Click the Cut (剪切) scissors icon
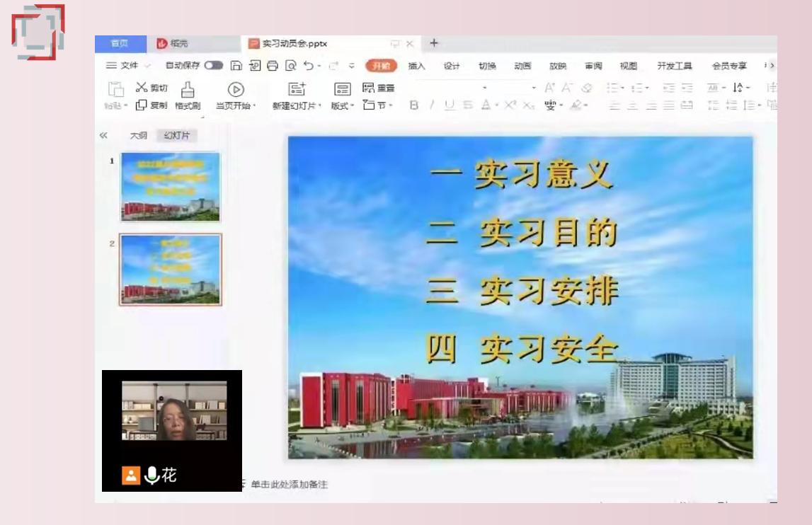Image resolution: width=812 pixels, height=525 pixels. (142, 87)
